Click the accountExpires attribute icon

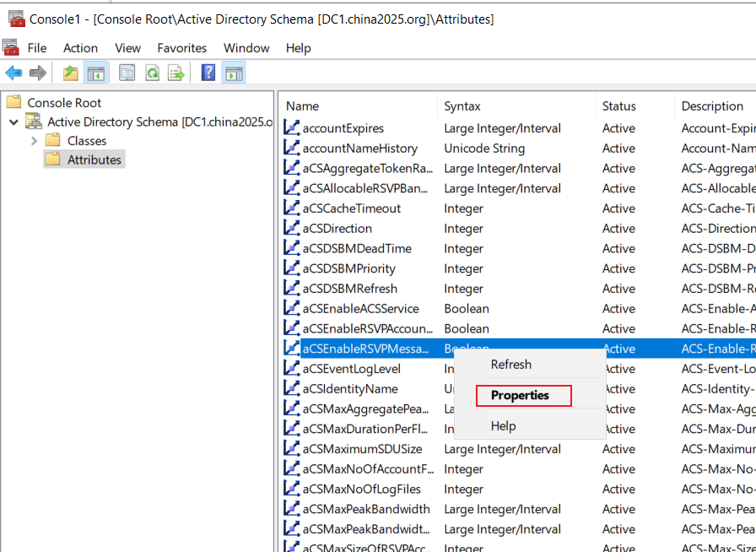(292, 127)
